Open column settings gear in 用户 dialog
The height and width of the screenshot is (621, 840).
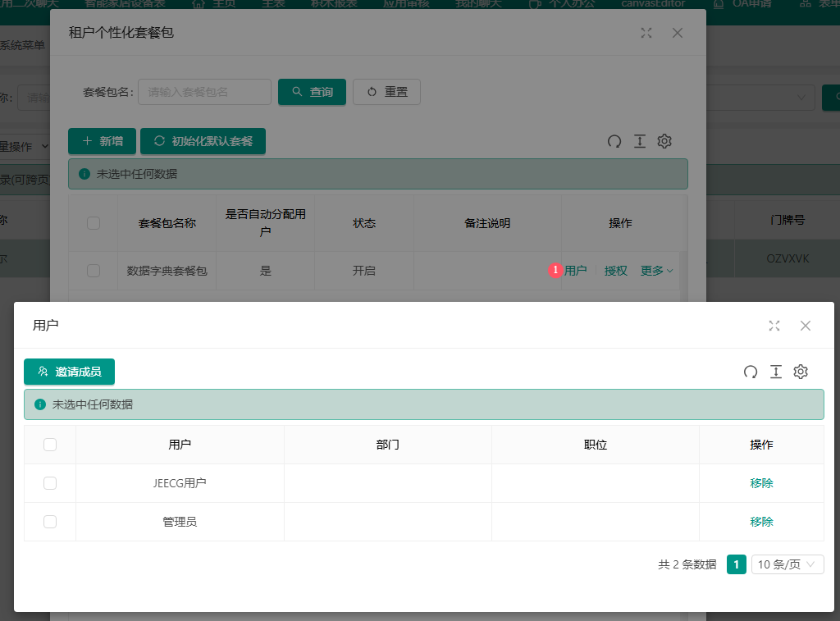[x=801, y=372]
